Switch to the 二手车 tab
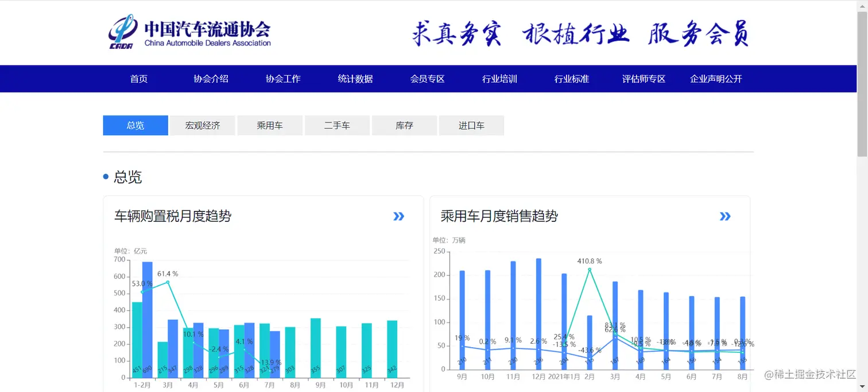Viewport: 868px width, 392px height. pyautogui.click(x=337, y=125)
